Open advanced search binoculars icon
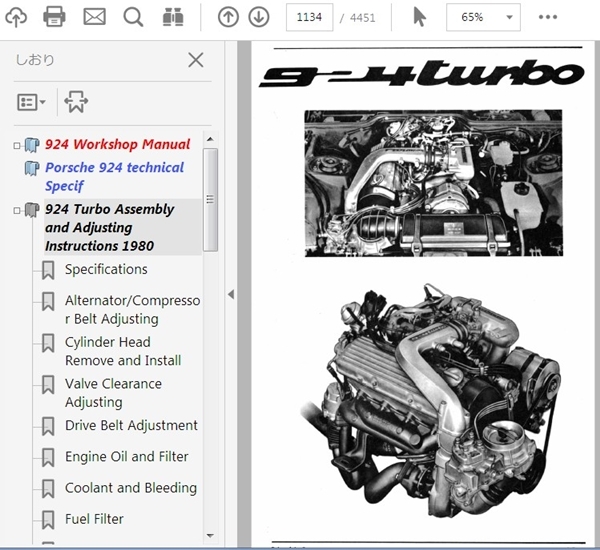Viewport: 600px width, 550px height. 173,17
